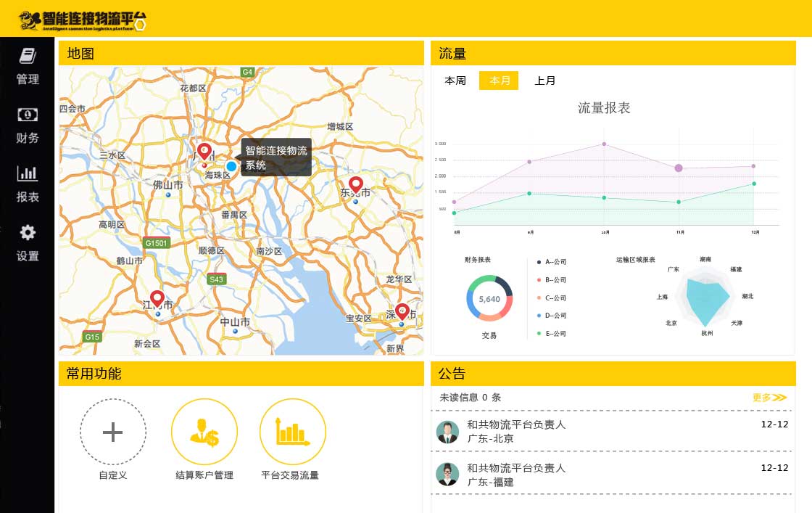The height and width of the screenshot is (513, 812).
Task: Open the 设置 gear icon
Action: pos(28,232)
